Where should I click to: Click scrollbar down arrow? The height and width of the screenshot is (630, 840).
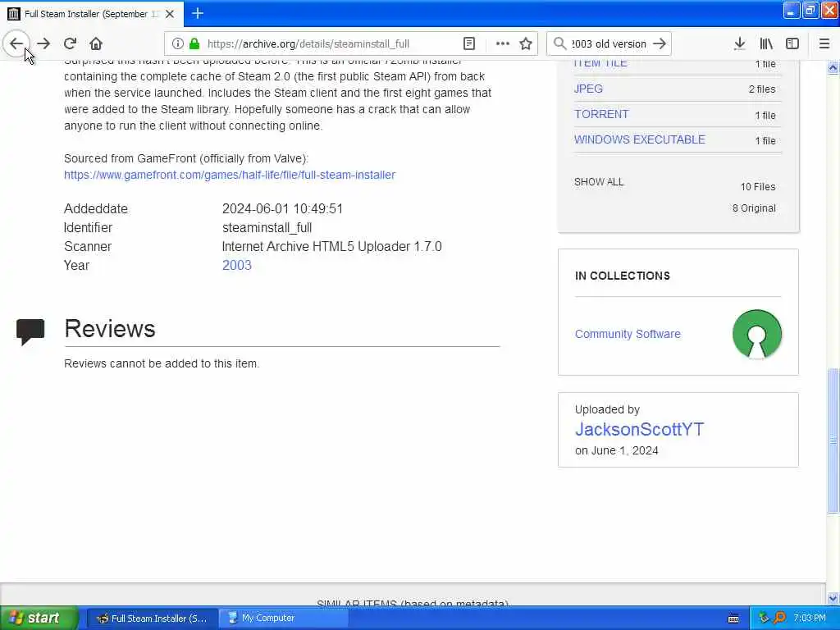click(x=833, y=598)
